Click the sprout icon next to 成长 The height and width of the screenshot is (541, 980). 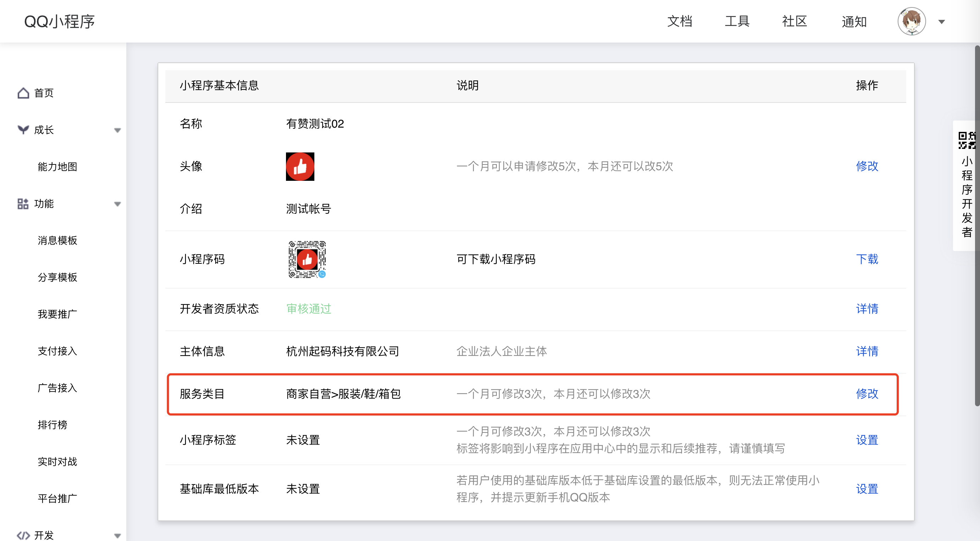[x=23, y=130]
